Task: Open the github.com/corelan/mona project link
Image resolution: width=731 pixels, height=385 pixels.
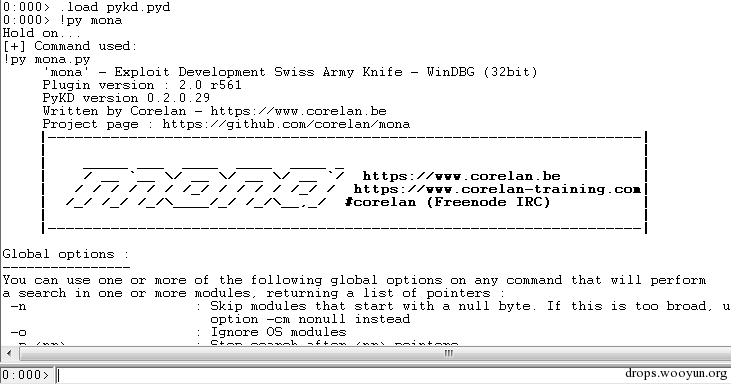Action: click(x=286, y=124)
